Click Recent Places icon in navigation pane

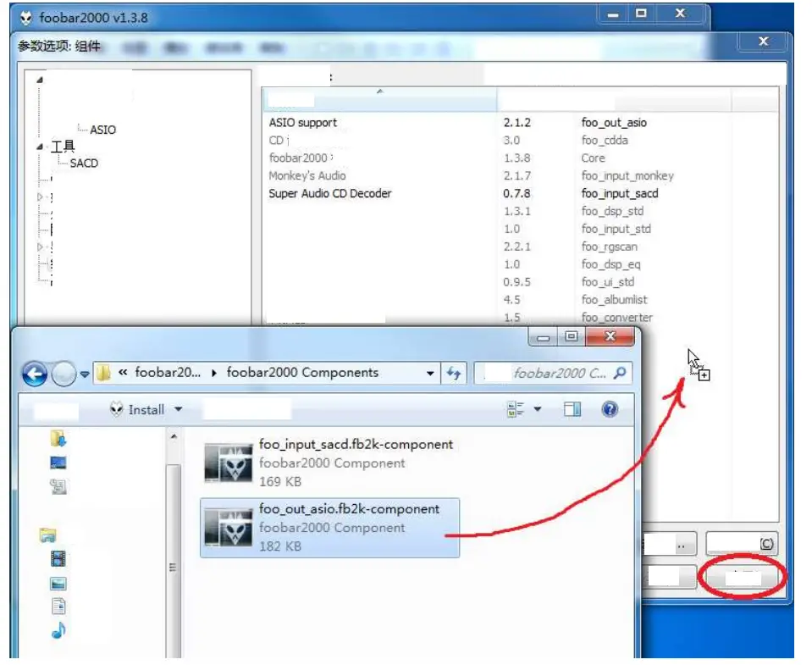[58, 486]
